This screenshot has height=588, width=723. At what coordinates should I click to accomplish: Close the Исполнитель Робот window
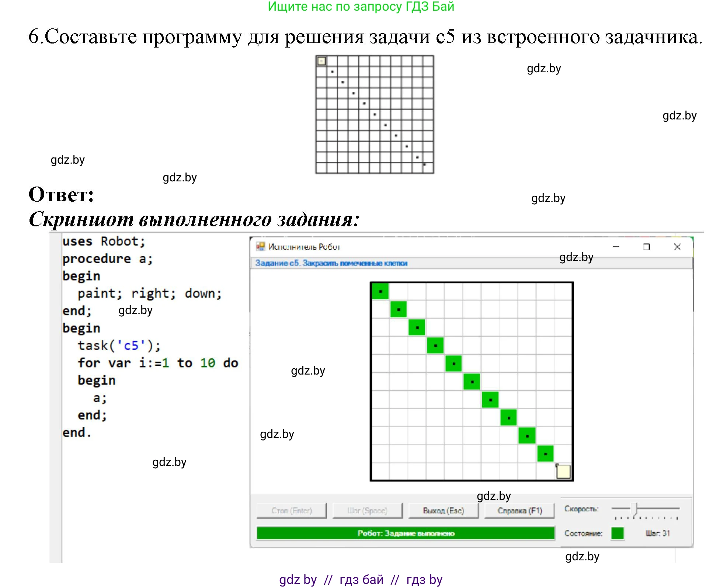click(677, 247)
